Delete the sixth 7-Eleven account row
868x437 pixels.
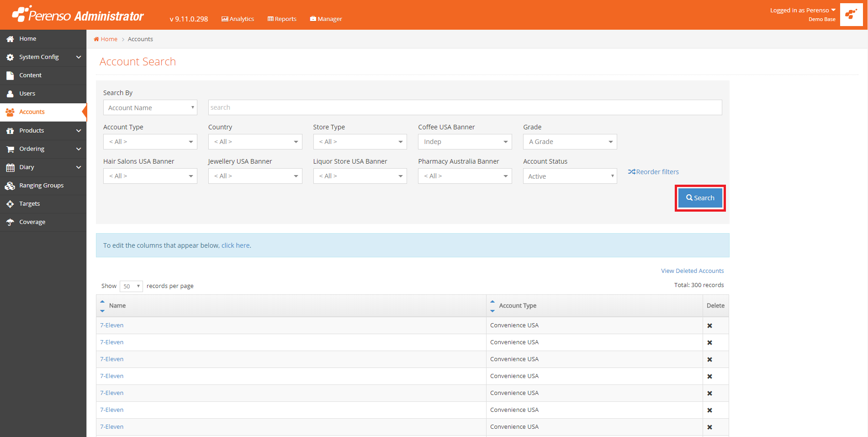[x=709, y=410]
